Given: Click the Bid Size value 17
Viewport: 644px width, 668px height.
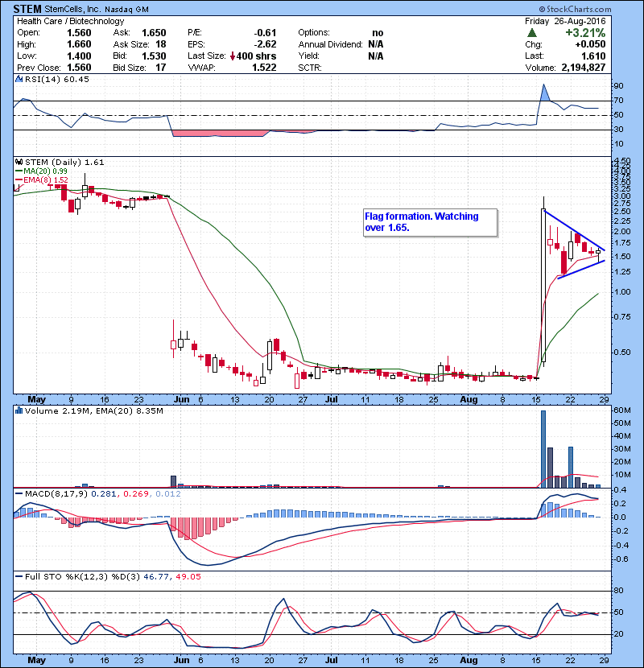Looking at the screenshot, I should [161, 68].
